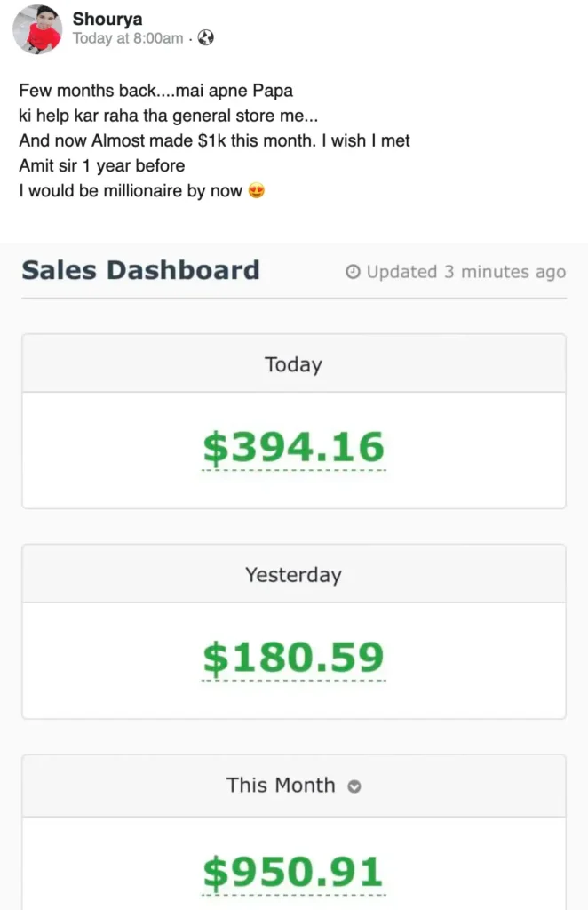The image size is (588, 910).
Task: Click the Sales Dashboard heading
Action: pyautogui.click(x=140, y=270)
